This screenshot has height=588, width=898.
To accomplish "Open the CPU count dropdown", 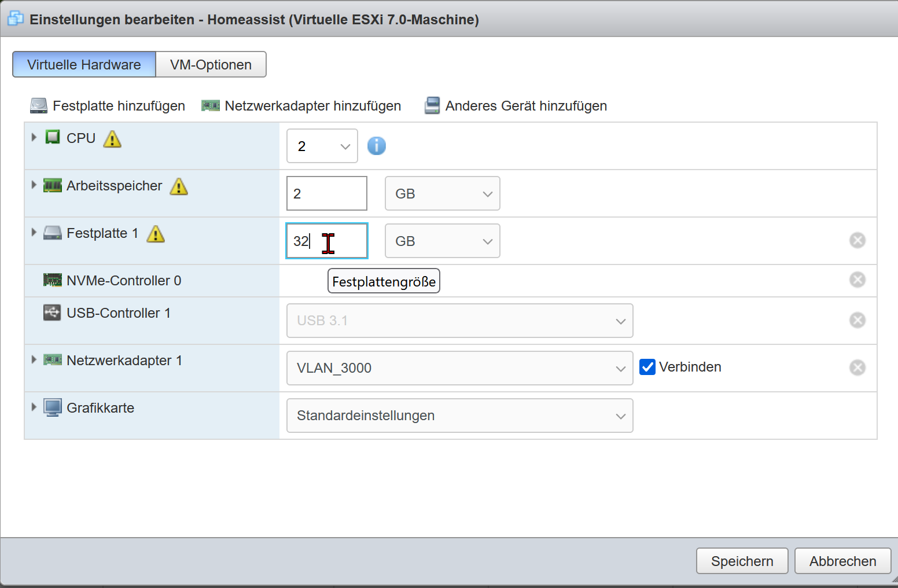I will coord(322,146).
